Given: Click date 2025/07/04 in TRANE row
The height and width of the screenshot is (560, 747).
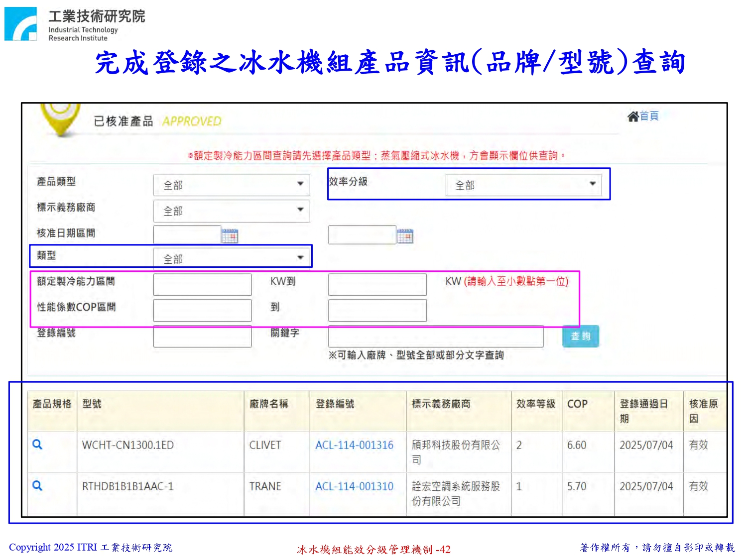Looking at the screenshot, I should click(646, 486).
